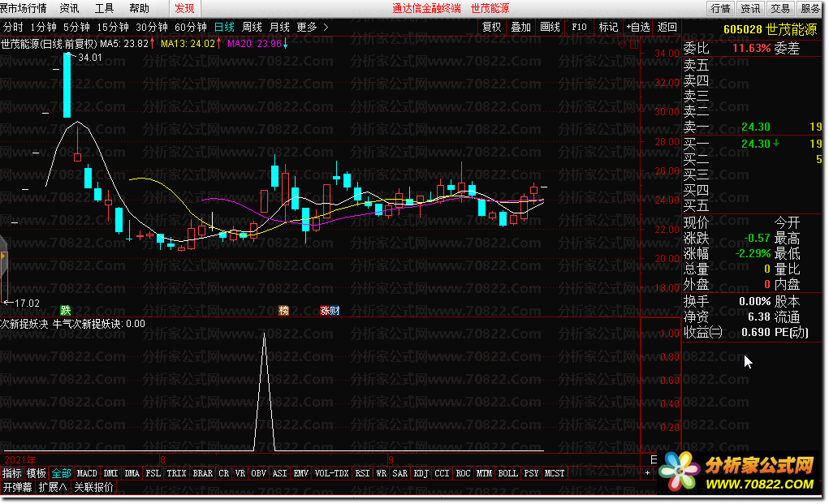Viewport: 829px width, 504px height.
Task: Select the 全部 indicator category
Action: coord(62,473)
